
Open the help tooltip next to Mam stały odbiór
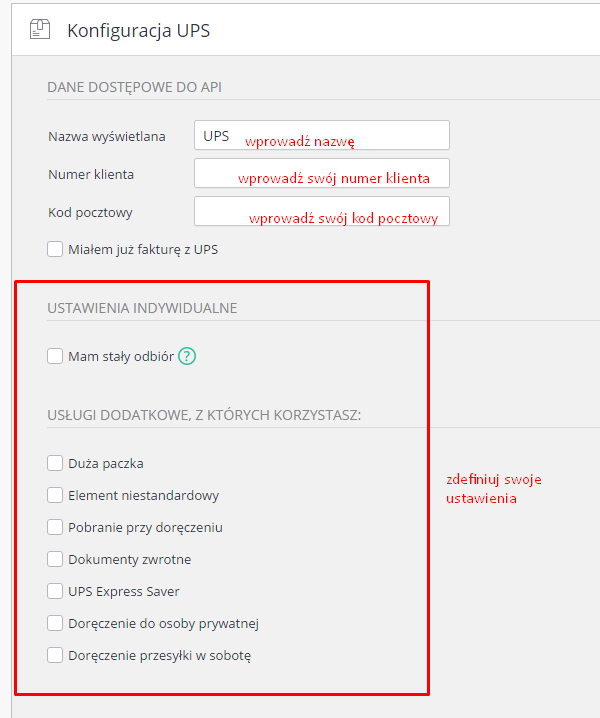(x=187, y=356)
